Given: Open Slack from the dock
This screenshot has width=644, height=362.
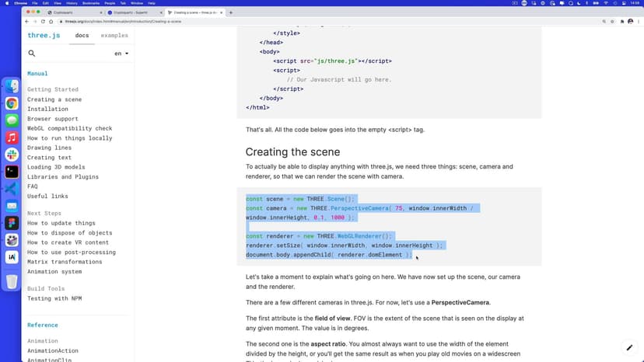Looking at the screenshot, I should tap(12, 155).
